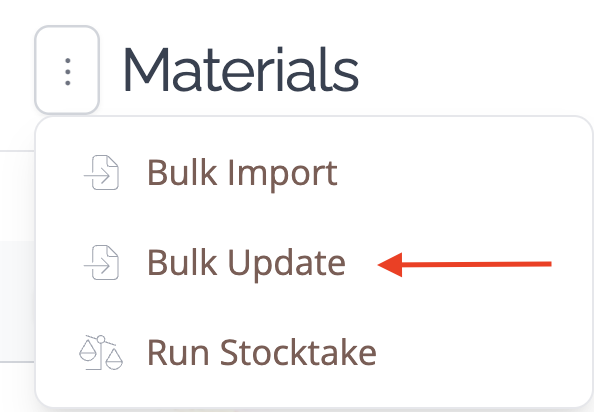Click the Bulk Update document-arrow icon
The height and width of the screenshot is (412, 594).
[101, 263]
